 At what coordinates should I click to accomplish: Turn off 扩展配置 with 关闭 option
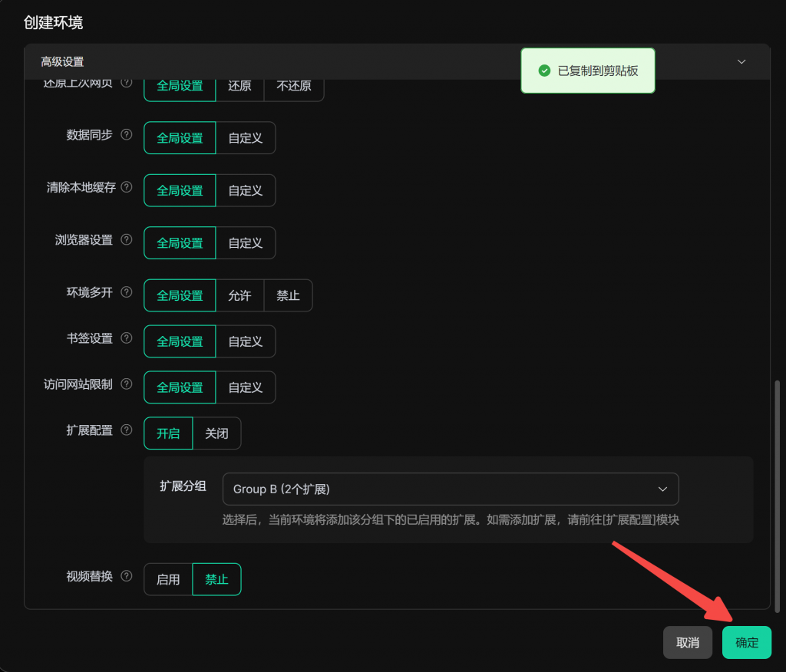coord(216,433)
